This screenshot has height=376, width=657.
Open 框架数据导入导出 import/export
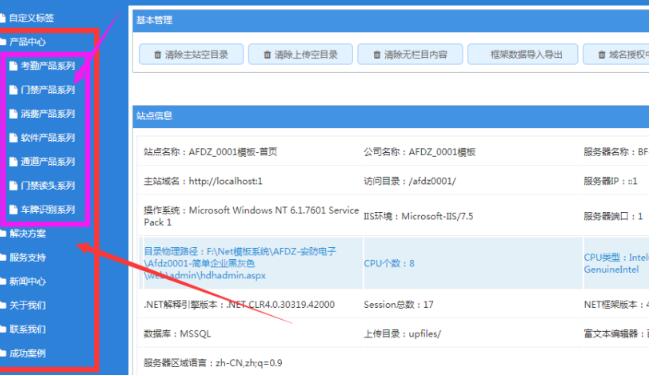(x=522, y=54)
